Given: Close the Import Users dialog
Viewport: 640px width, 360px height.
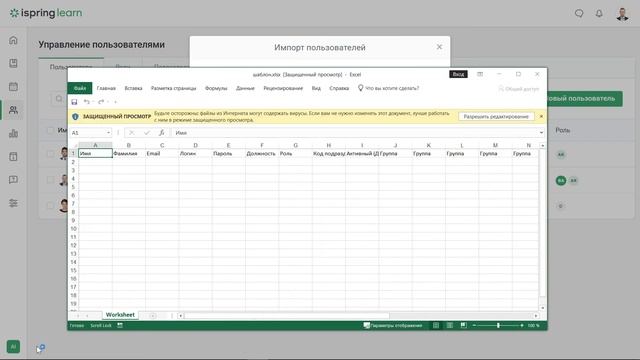Looking at the screenshot, I should pyautogui.click(x=439, y=47).
